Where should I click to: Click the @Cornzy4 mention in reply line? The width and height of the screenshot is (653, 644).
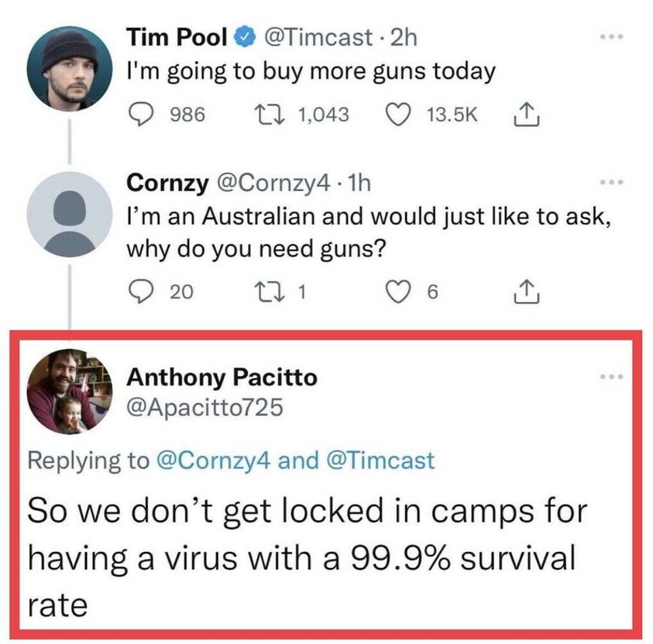[213, 461]
